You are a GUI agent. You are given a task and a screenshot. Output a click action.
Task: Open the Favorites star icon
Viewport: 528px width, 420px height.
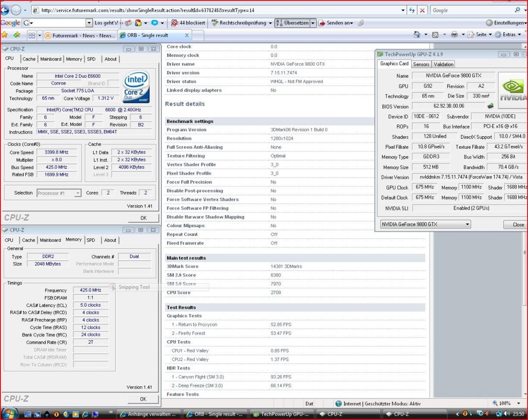[5, 34]
